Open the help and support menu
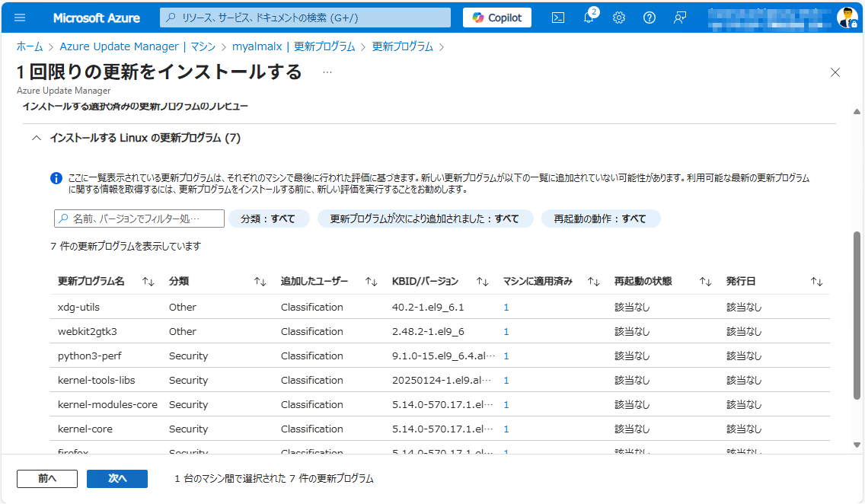The image size is (865, 504). [x=649, y=17]
